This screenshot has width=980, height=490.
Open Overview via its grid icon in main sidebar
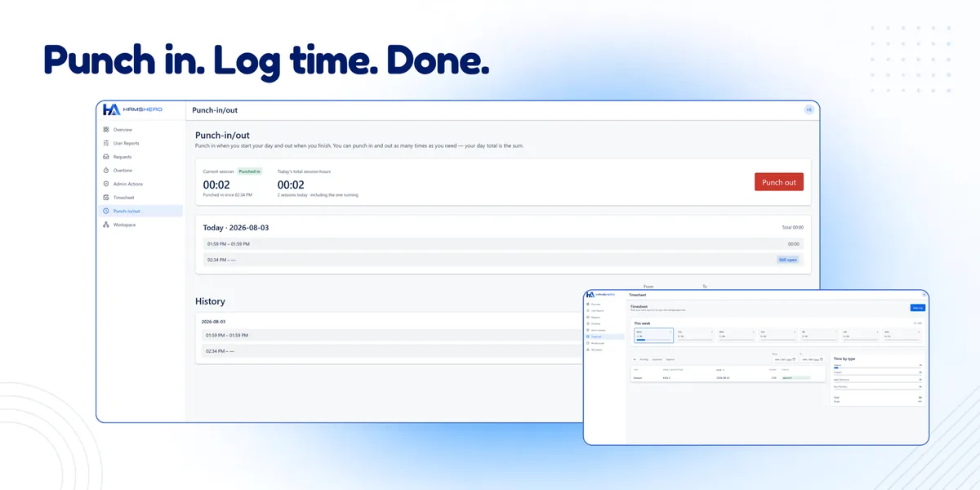point(106,130)
